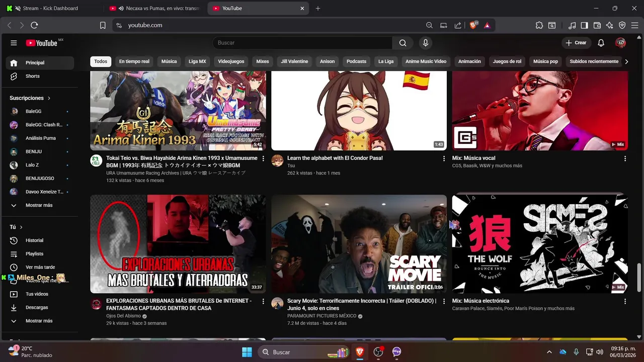Expand Mostrar más under subscriptions
This screenshot has width=644, height=362.
[x=39, y=205]
